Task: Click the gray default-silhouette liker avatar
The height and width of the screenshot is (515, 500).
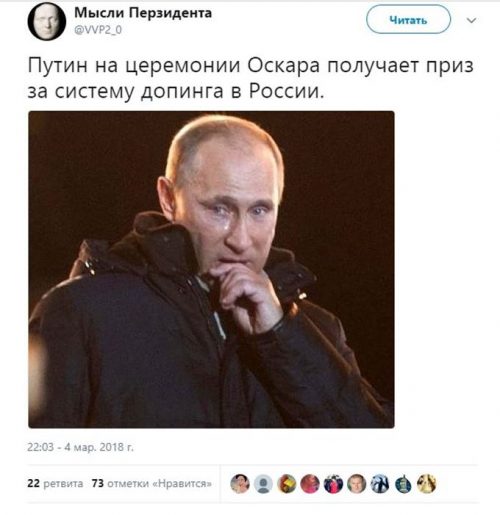Action: [263, 484]
